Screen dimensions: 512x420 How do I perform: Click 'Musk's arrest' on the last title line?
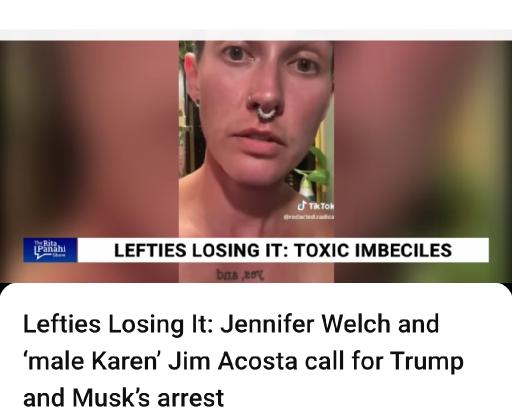(x=148, y=398)
